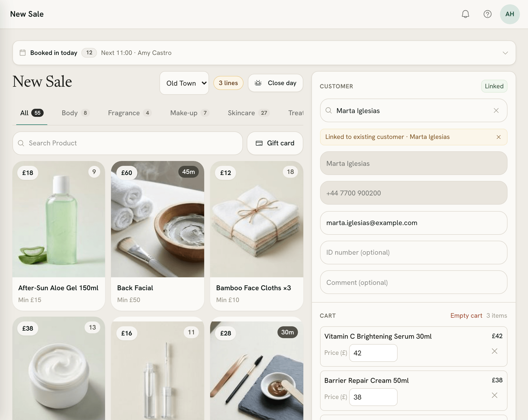
Task: Open the AH user avatar menu
Action: pyautogui.click(x=510, y=14)
